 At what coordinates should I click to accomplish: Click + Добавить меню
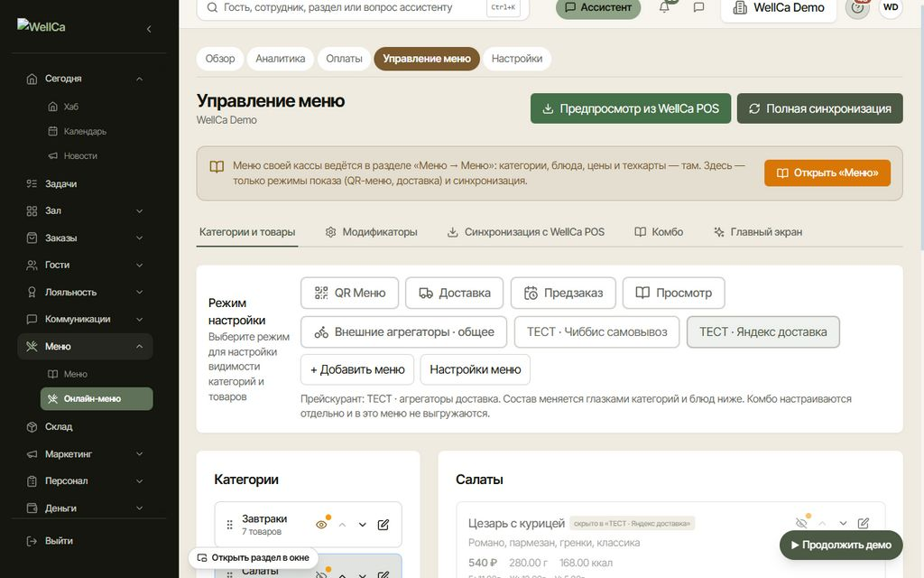pos(357,369)
